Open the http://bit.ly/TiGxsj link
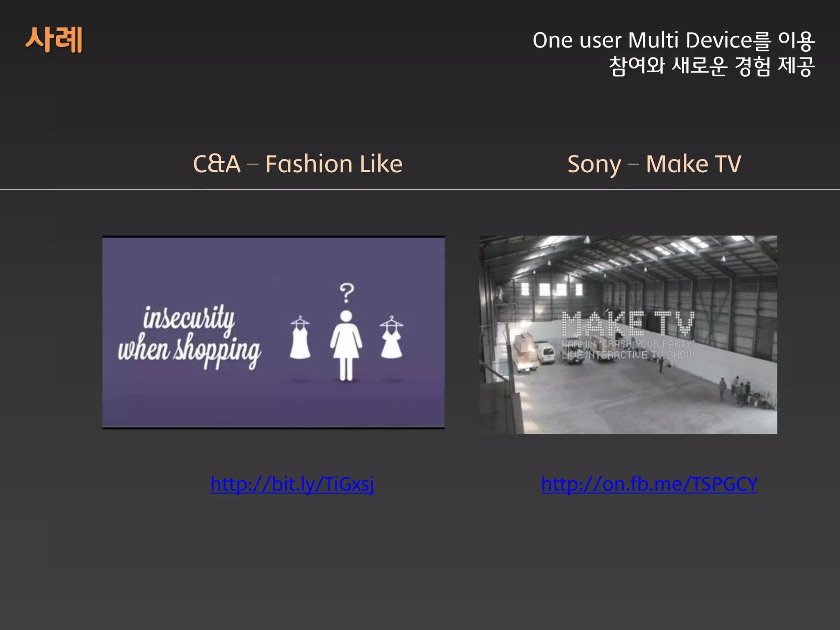This screenshot has width=840, height=630. point(292,484)
